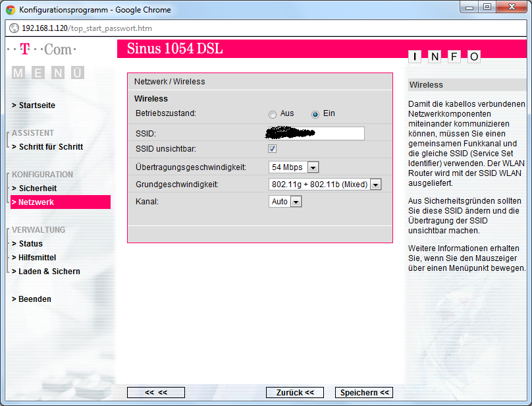Screen dimensions: 532x406
Task: Click the Netzwerk / Wireless breadcrumb text
Action: (170, 82)
